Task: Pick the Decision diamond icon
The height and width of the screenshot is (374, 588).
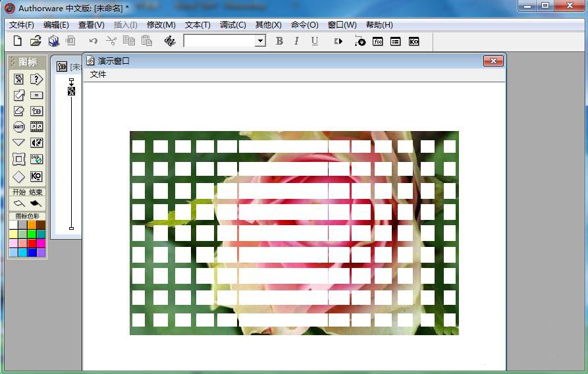Action: click(x=19, y=176)
